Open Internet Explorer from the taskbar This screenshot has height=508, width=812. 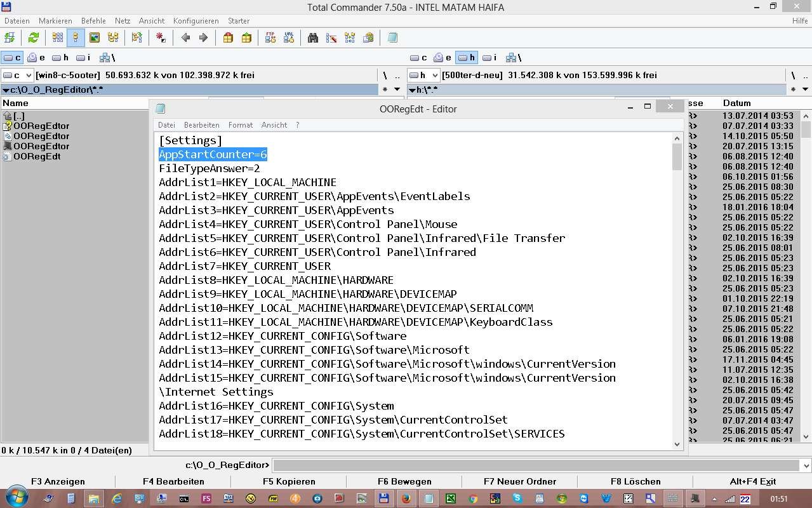[117, 498]
